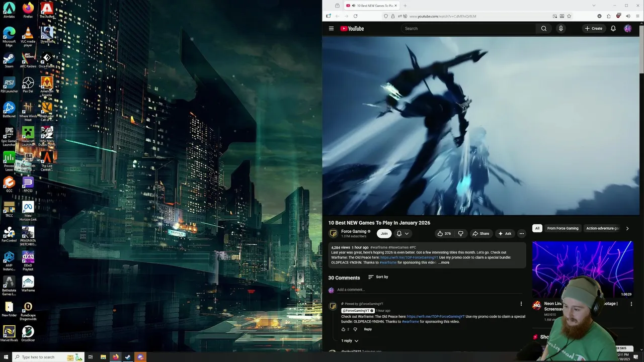Launch the FanControl shortcut
The width and height of the screenshot is (644, 362).
[x=9, y=234]
